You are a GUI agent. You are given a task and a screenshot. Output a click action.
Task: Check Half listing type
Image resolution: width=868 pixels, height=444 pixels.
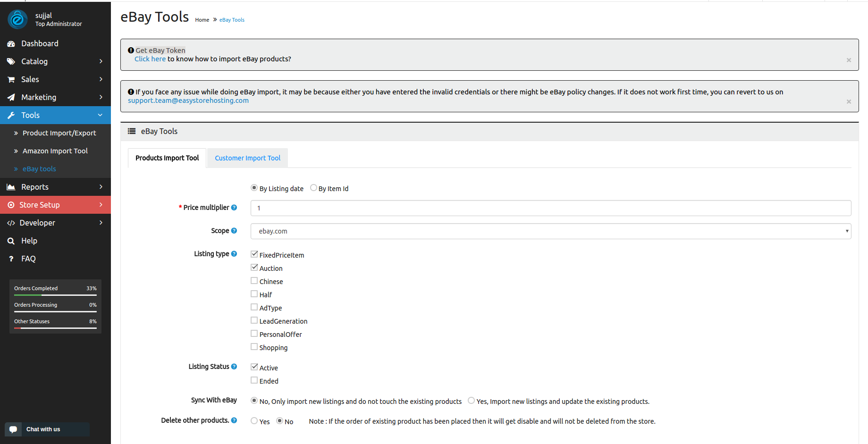pyautogui.click(x=254, y=294)
